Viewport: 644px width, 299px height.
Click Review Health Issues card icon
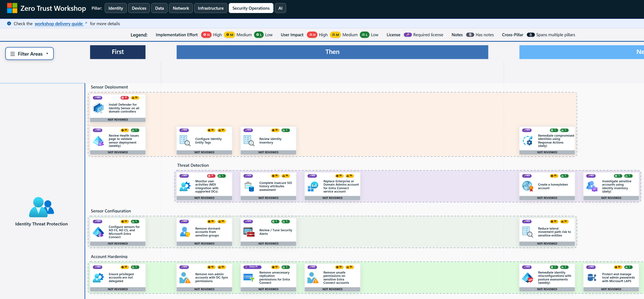[98, 141]
